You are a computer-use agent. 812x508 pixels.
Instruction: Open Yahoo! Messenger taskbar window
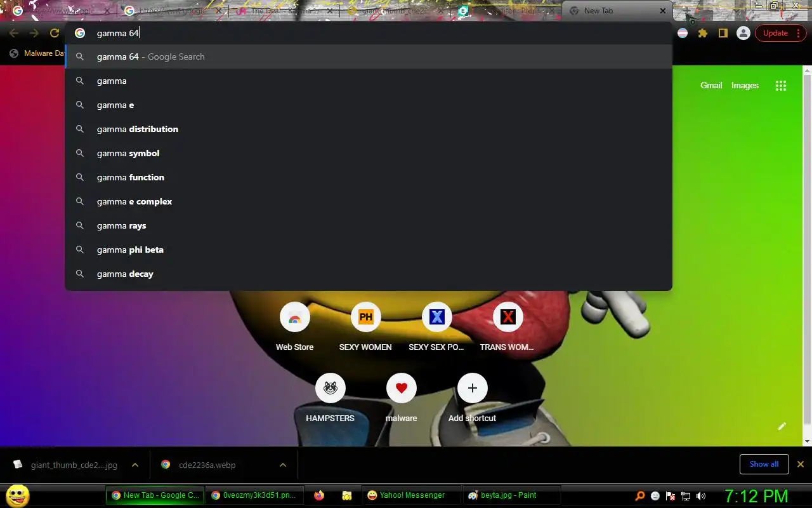tap(412, 495)
